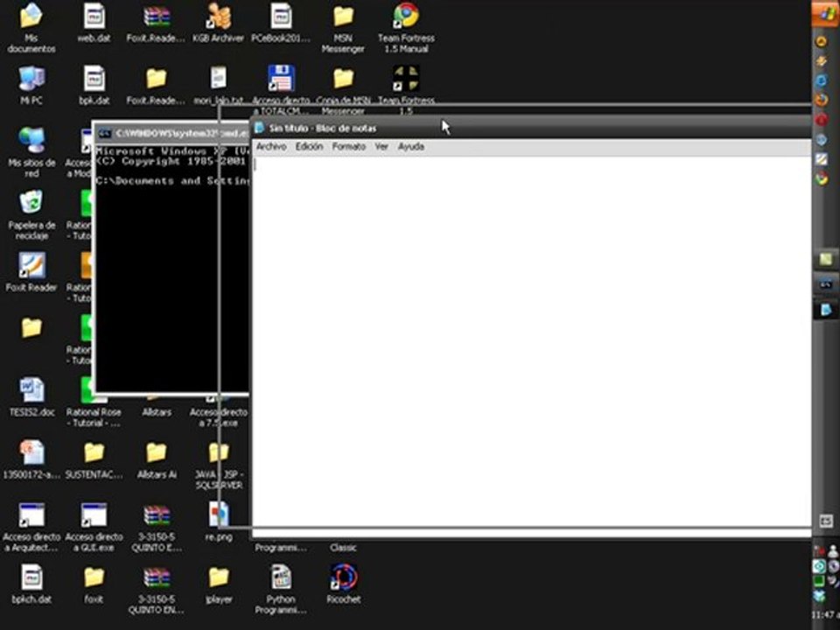
Task: Click the cmd.exe title bar system icon
Action: (x=105, y=133)
